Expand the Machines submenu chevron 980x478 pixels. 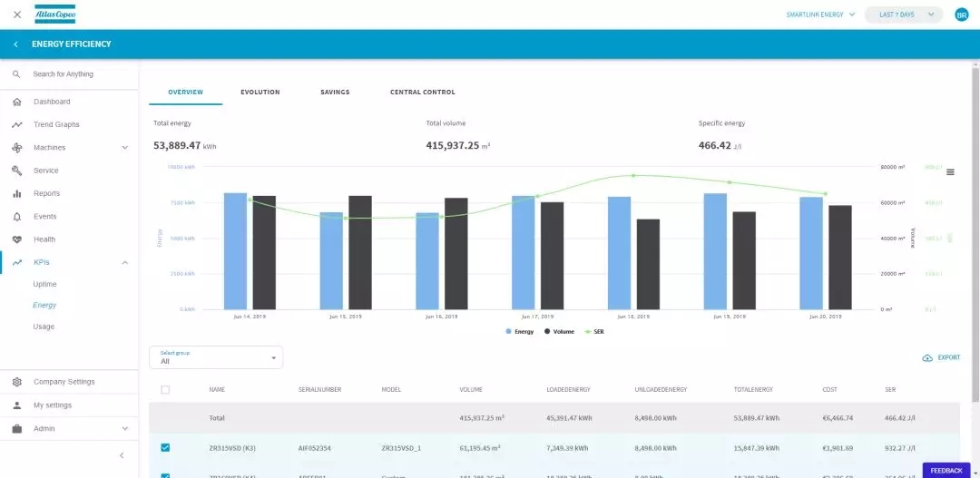[125, 148]
